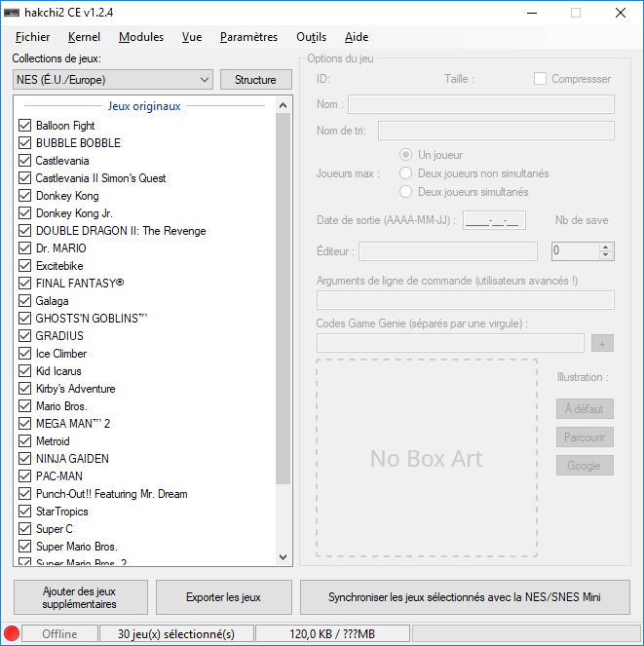Open the Collections de jeux dropdown
The image size is (644, 646).
click(x=113, y=80)
